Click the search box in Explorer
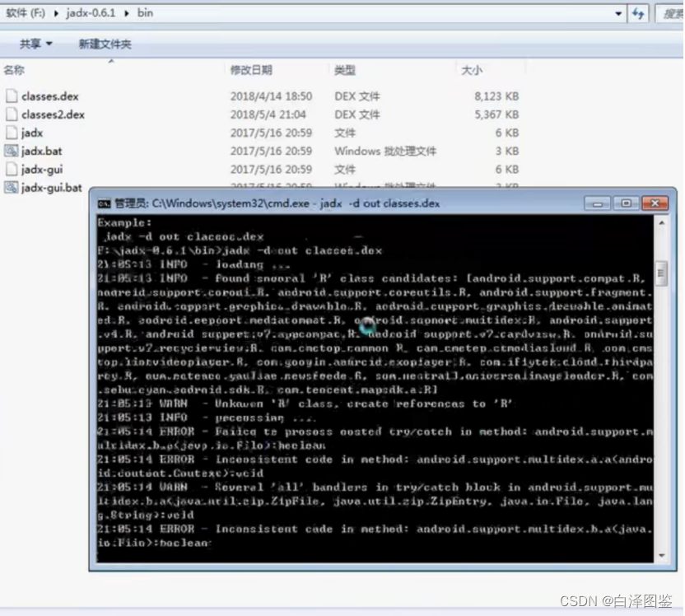Viewport: 685px width, 616px height. pyautogui.click(x=670, y=13)
